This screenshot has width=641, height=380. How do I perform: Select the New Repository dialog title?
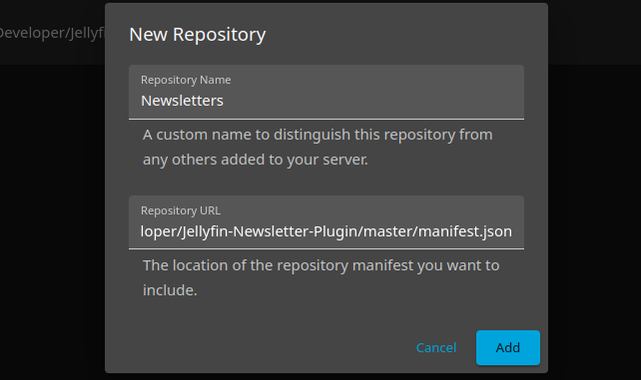[x=197, y=35]
